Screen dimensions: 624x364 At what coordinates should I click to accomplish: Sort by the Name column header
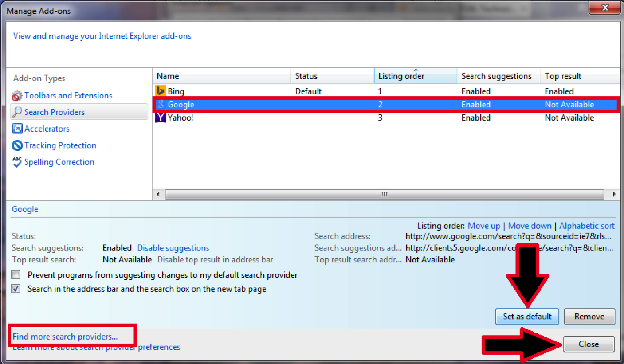221,76
